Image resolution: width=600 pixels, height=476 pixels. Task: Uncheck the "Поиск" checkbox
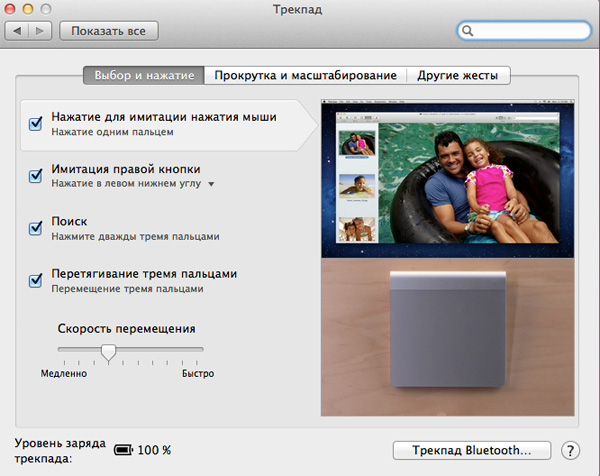coord(35,228)
